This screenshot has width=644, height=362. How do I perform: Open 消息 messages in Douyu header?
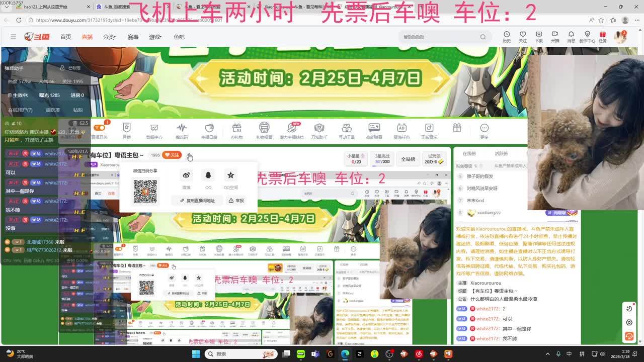pos(571,37)
